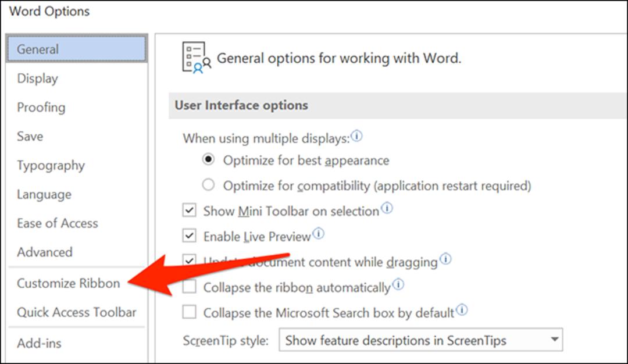Select Optimize for compatibility radio button
Image resolution: width=628 pixels, height=364 pixels.
pyautogui.click(x=208, y=184)
